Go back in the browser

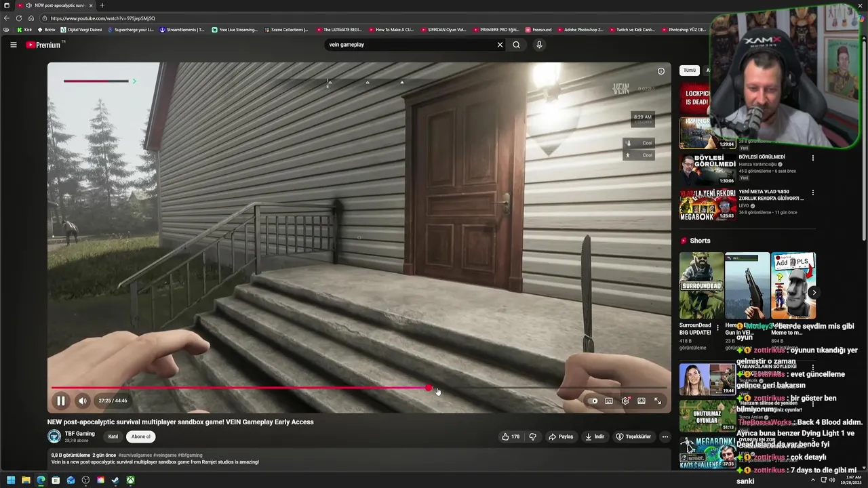click(x=7, y=18)
